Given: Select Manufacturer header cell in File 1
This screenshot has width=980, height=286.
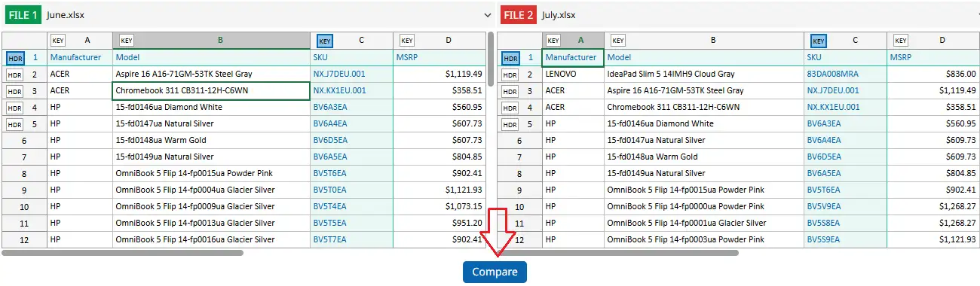Looking at the screenshot, I should pyautogui.click(x=80, y=57).
